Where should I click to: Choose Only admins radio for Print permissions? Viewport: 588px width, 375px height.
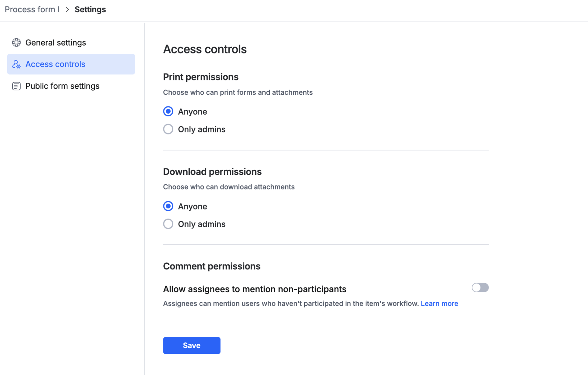(x=168, y=129)
